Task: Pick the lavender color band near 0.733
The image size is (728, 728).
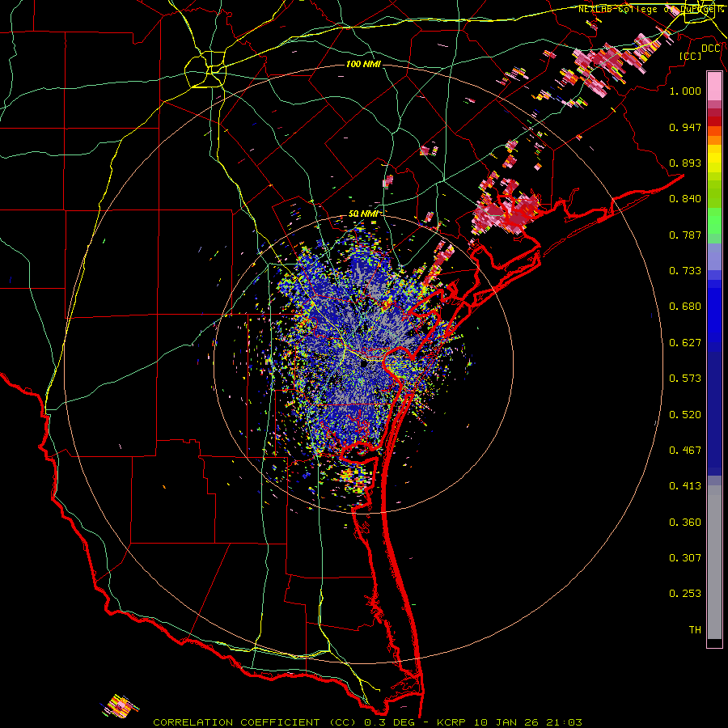Action: click(x=714, y=257)
